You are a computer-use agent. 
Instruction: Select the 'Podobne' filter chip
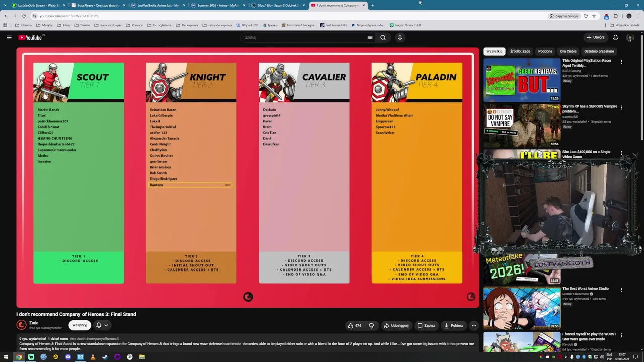pyautogui.click(x=545, y=51)
